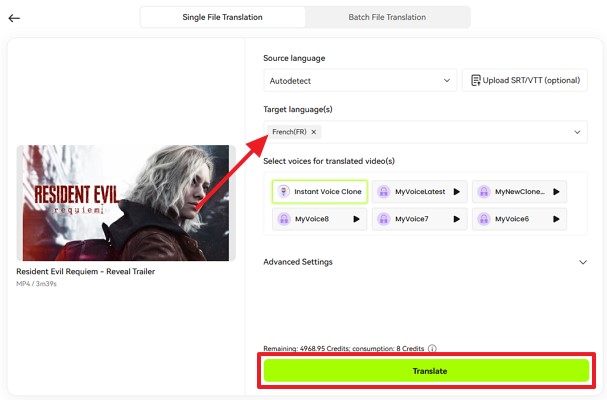607x400 pixels.
Task: Click the MyVoice7 avatar icon
Action: point(384,219)
